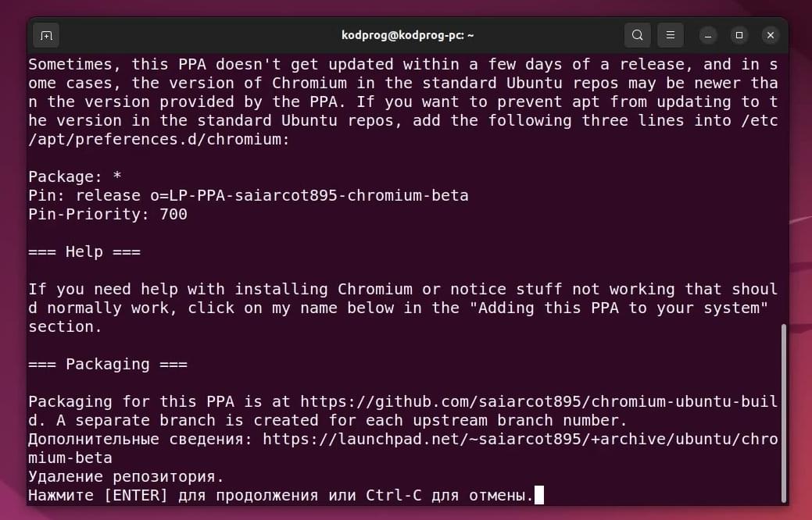Open the terminal hamburger menu
This screenshot has width=812, height=520.
click(x=670, y=35)
